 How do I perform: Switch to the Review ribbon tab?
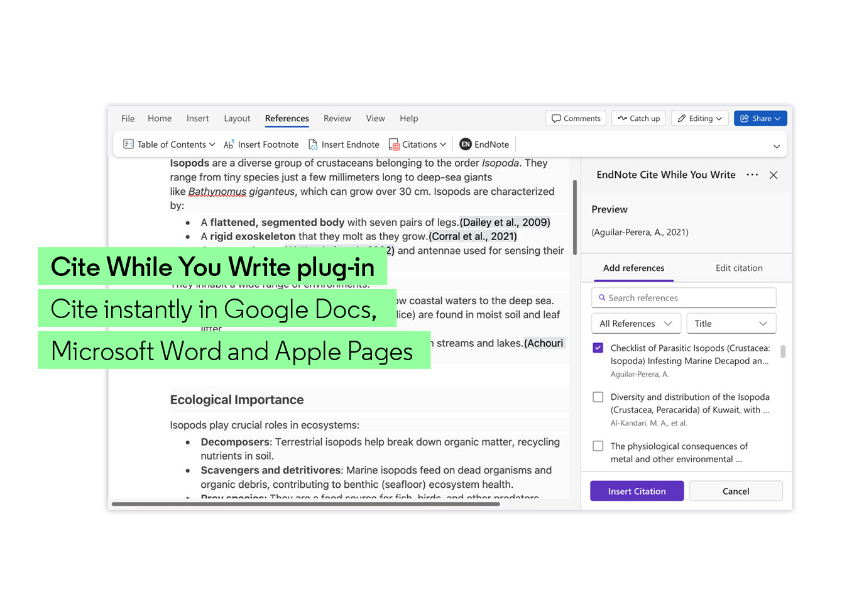click(x=337, y=118)
